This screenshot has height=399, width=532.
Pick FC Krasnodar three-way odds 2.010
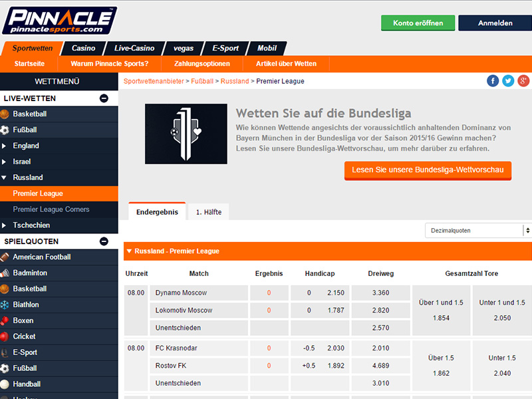pyautogui.click(x=380, y=348)
